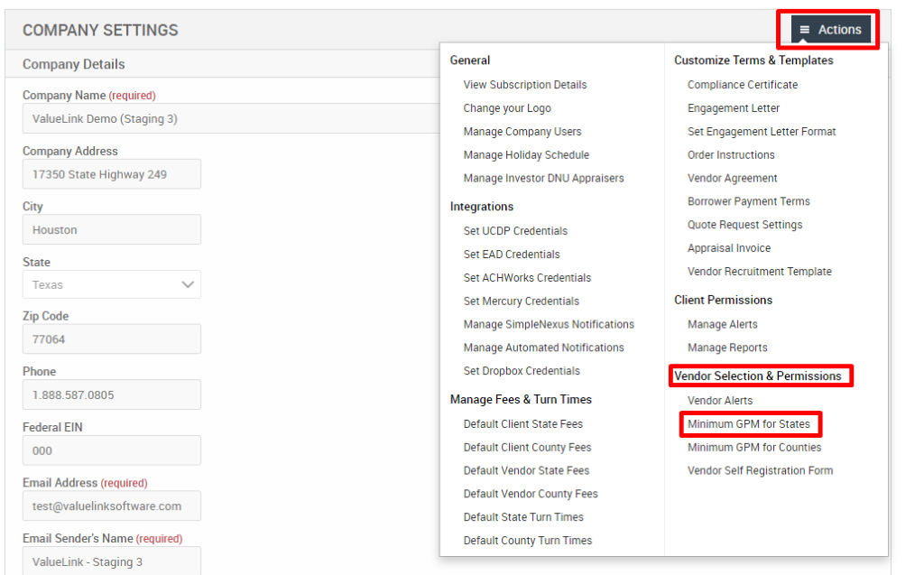Click the hamburger icon in Actions button
This screenshot has height=575, width=924.
pos(804,30)
